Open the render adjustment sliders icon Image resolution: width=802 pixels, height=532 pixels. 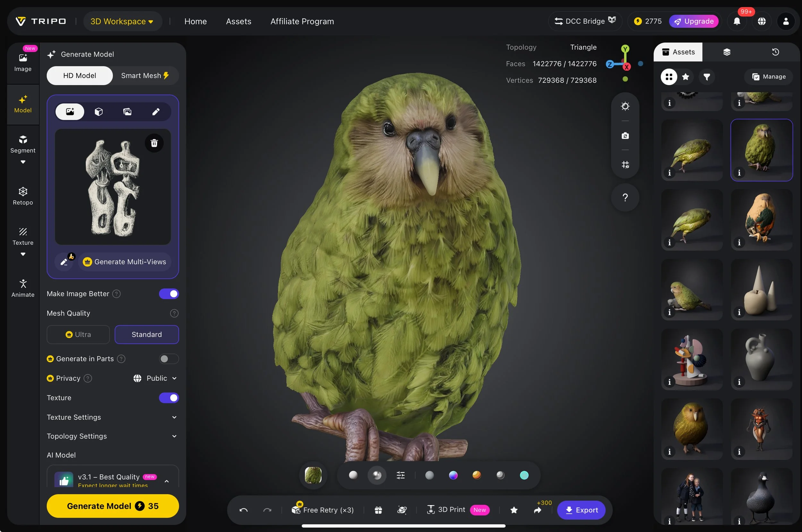400,475
